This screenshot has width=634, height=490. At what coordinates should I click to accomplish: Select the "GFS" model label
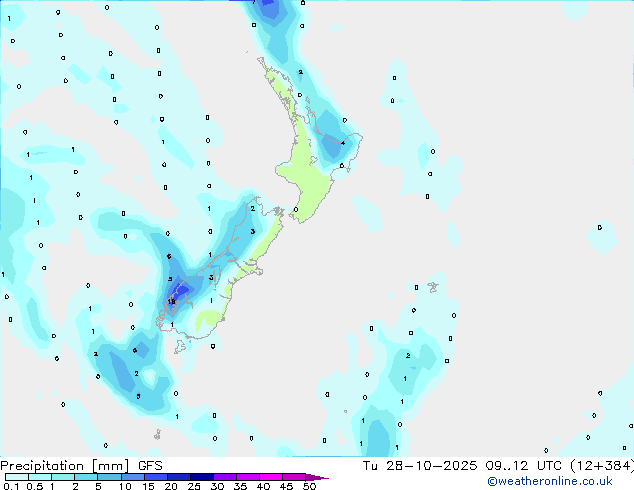(150, 466)
